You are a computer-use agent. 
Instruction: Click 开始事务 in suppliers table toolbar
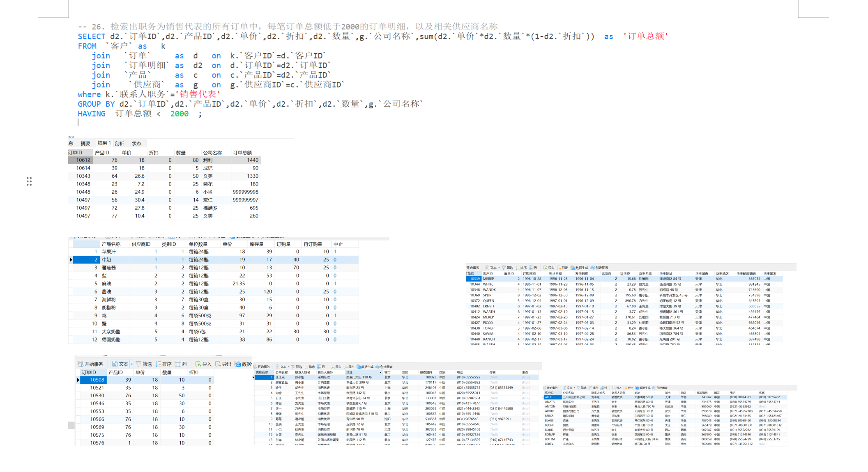pyautogui.click(x=261, y=367)
